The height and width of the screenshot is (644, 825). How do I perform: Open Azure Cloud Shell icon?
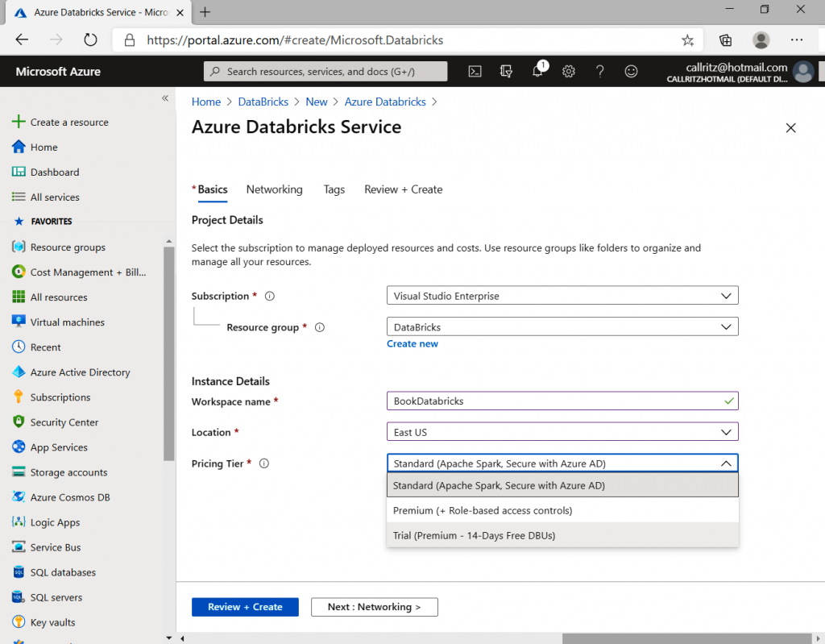point(475,71)
